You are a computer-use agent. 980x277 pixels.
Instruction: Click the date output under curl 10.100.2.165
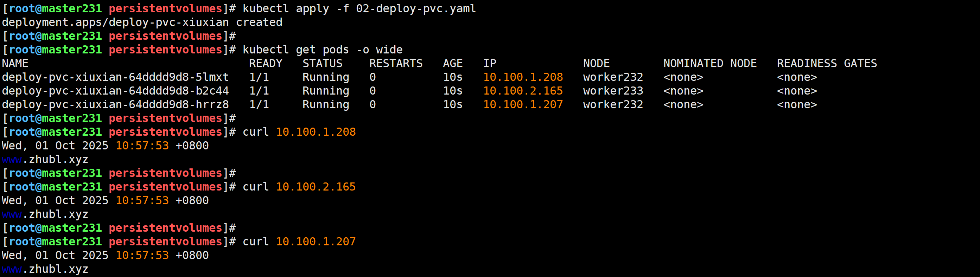pyautogui.click(x=106, y=200)
